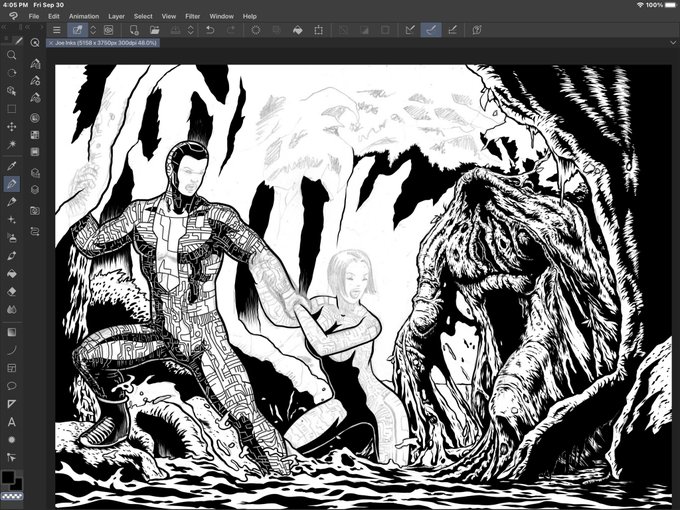Image resolution: width=680 pixels, height=510 pixels.
Task: Activate the Eraser tool
Action: click(x=11, y=290)
